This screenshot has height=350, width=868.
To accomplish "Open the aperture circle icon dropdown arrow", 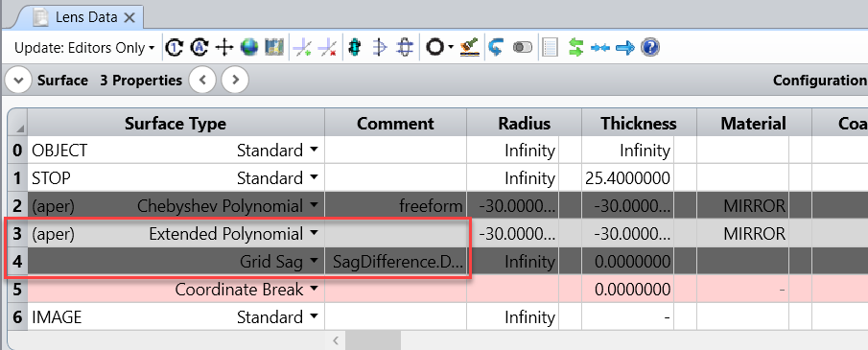I will pos(451,48).
